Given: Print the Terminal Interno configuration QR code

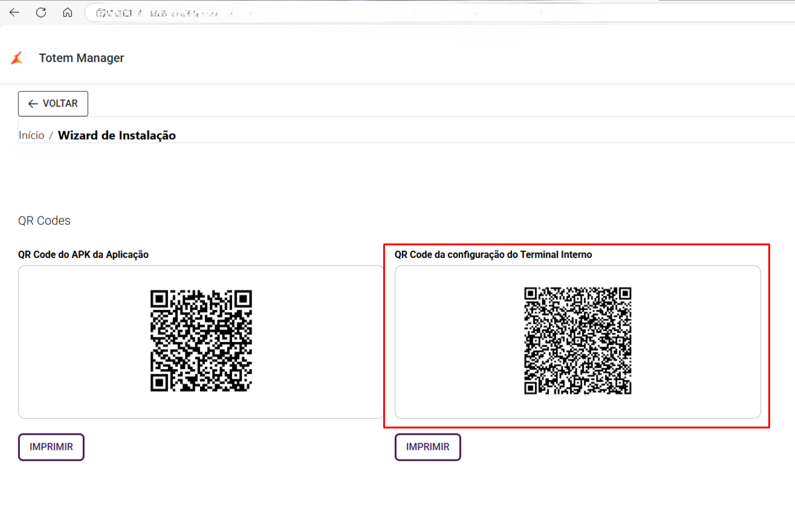Looking at the screenshot, I should (x=428, y=447).
